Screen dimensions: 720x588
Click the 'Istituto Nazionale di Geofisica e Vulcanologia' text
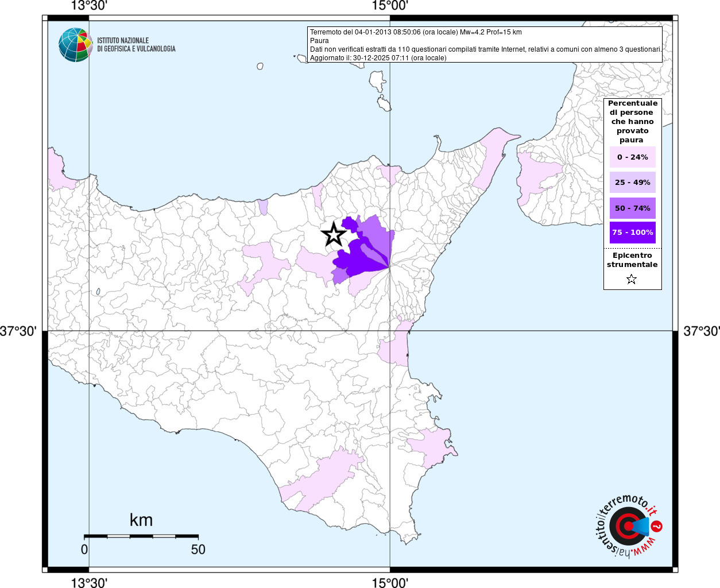(136, 45)
